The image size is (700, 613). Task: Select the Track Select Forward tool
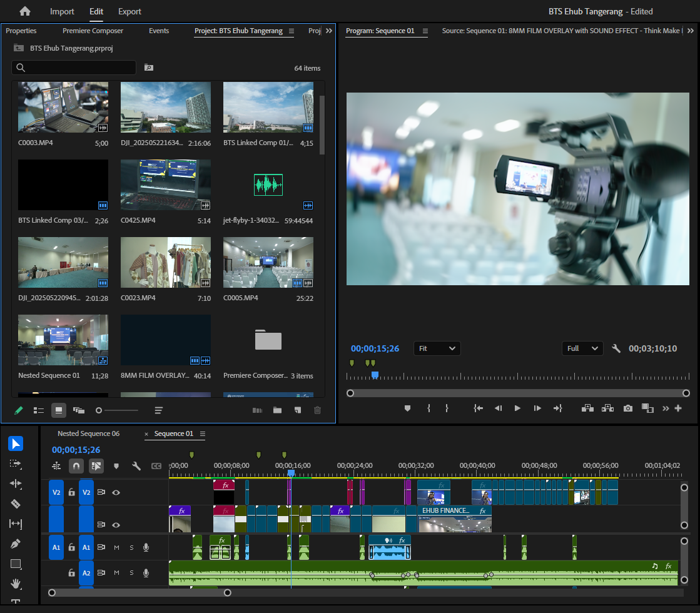16,464
